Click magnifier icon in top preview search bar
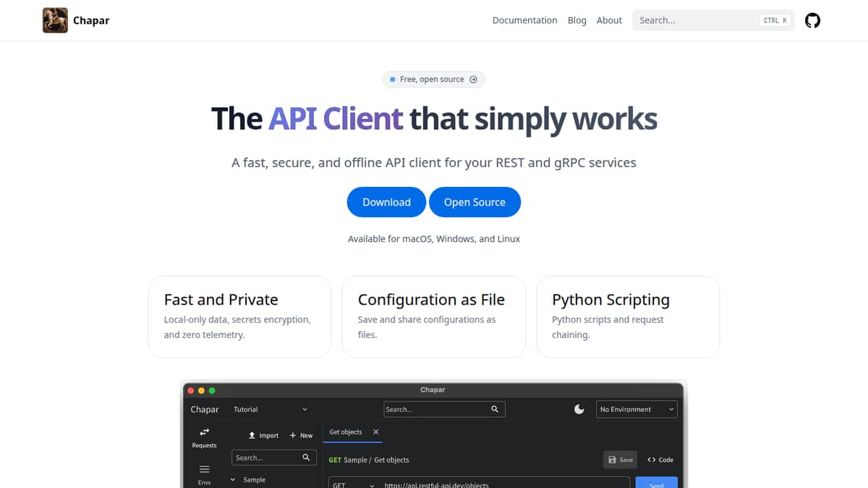The height and width of the screenshot is (488, 868). (x=495, y=409)
